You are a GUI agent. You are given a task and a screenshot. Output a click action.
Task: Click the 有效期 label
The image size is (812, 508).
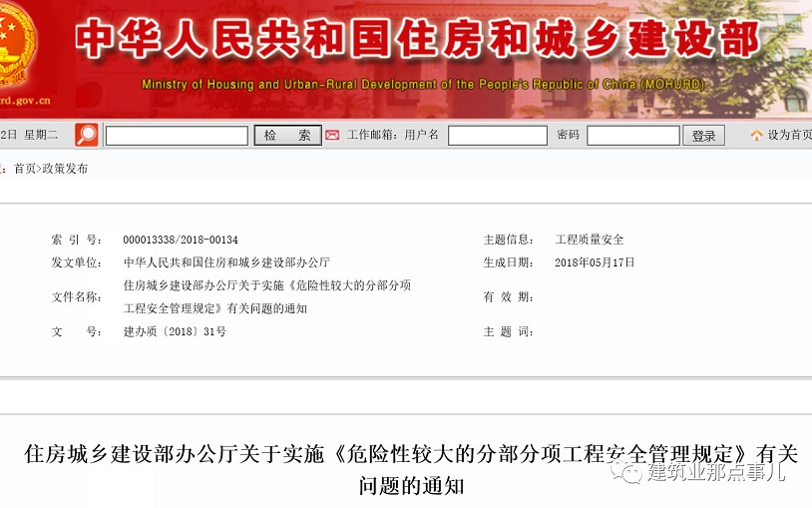tap(508, 297)
